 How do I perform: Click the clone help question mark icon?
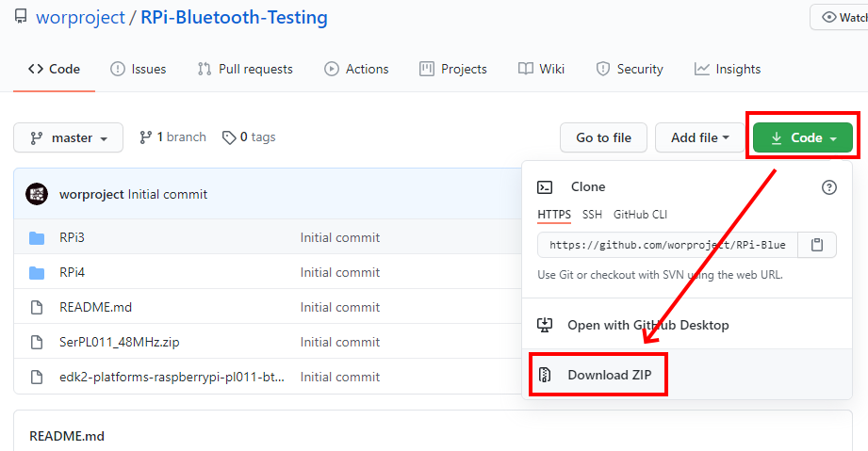[829, 187]
